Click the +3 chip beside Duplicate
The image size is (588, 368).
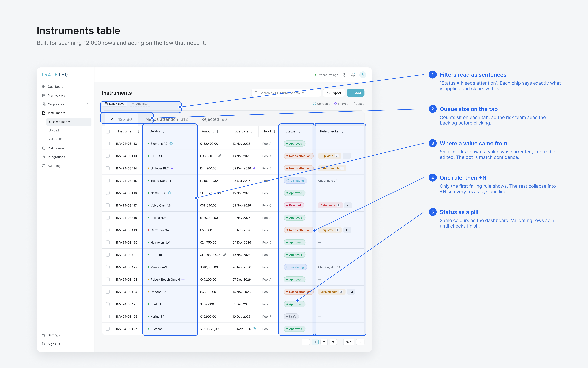tap(347, 156)
